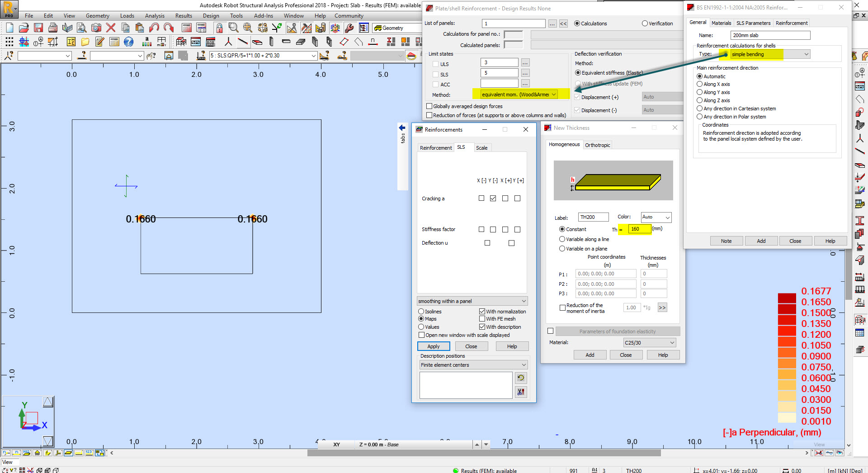Click the 3D view cube icon

(335, 28)
